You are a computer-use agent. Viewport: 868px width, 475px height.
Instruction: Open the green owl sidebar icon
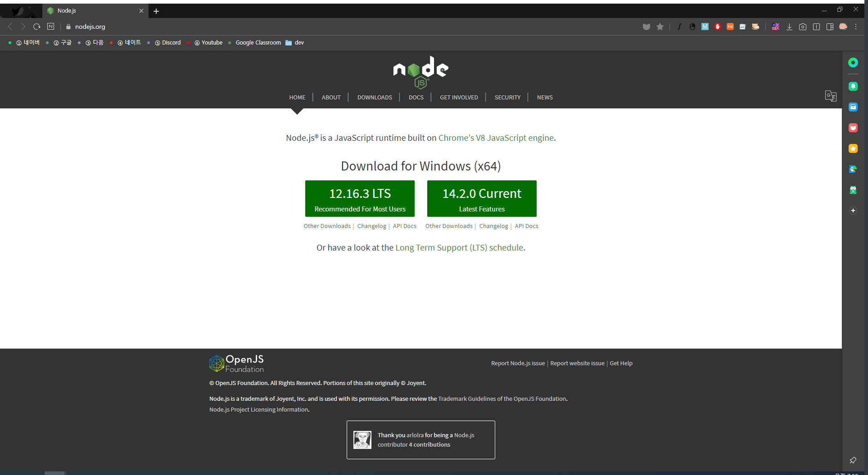(x=853, y=190)
